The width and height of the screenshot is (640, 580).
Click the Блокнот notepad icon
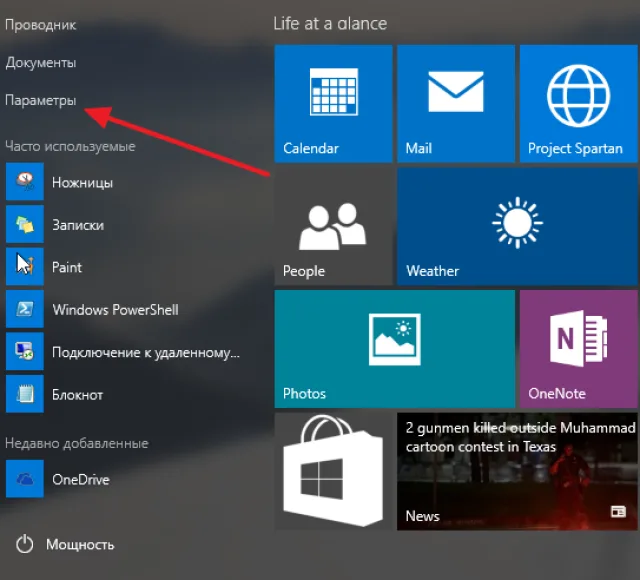point(24,394)
